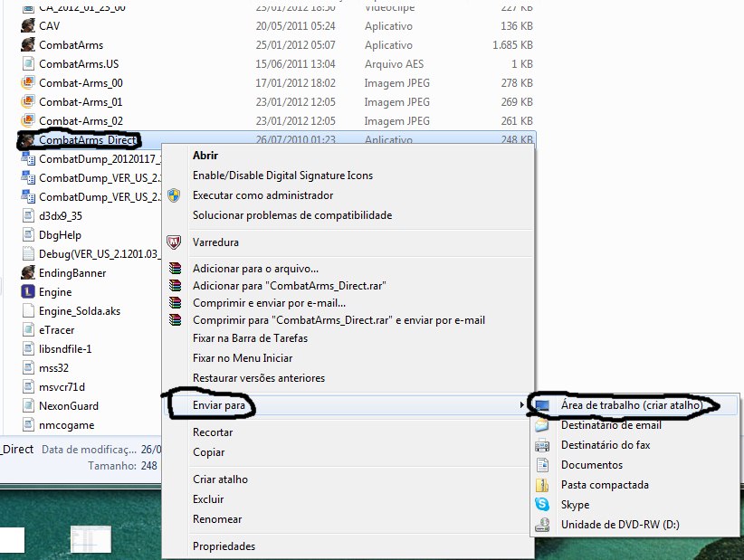Click the WinRAR icon beside Adicionar para o arquivo

coord(175,269)
